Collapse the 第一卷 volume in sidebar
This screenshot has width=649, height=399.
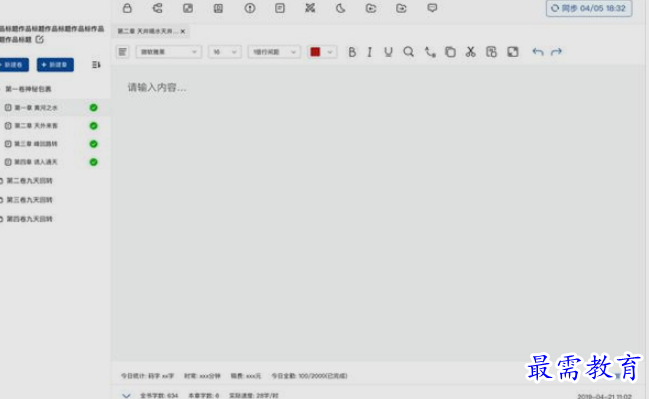[28, 89]
